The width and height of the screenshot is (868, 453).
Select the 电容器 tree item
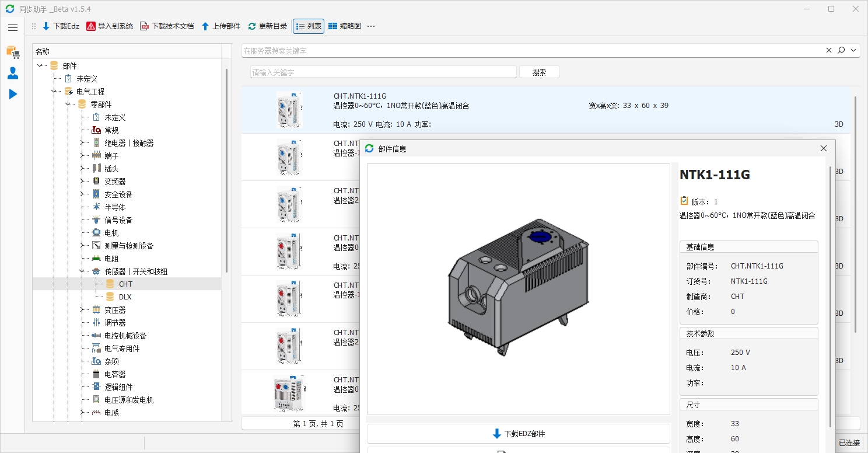tap(115, 374)
